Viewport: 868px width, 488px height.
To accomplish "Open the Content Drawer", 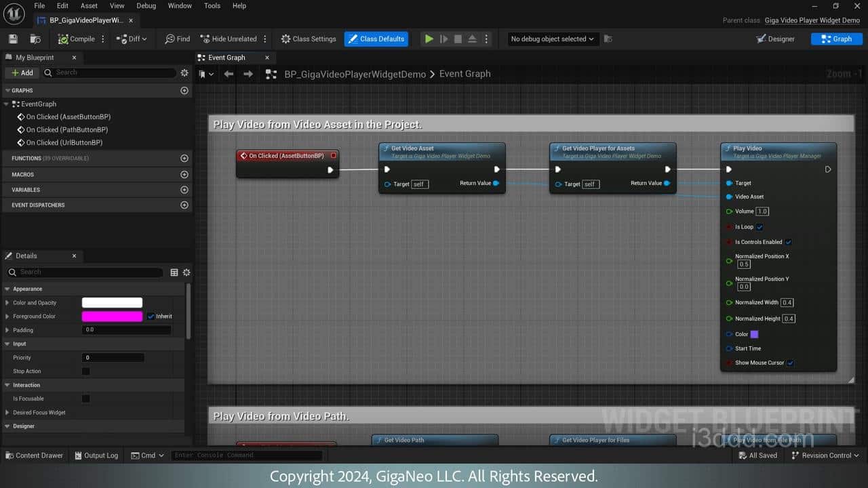I will (33, 455).
